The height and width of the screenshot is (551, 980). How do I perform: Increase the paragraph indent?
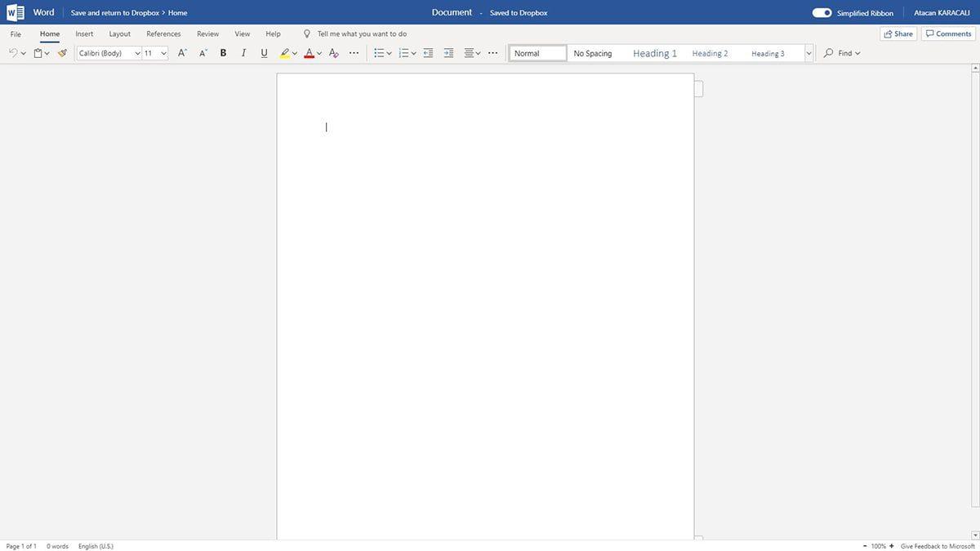pyautogui.click(x=448, y=52)
